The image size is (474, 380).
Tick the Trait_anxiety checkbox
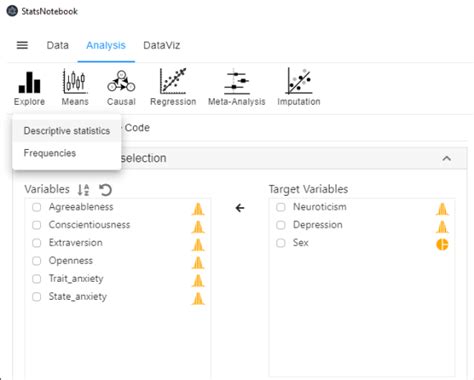(x=37, y=279)
